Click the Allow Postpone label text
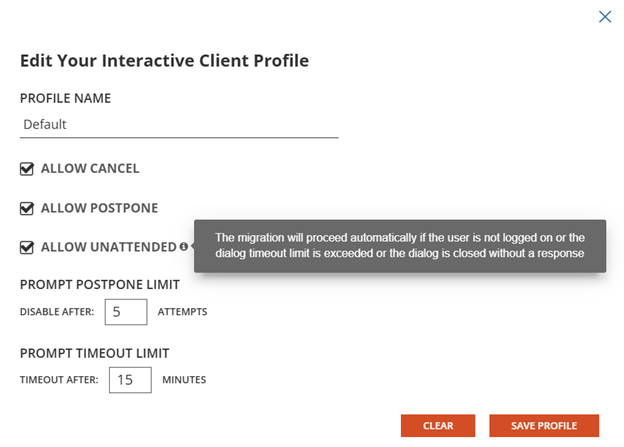 click(99, 208)
